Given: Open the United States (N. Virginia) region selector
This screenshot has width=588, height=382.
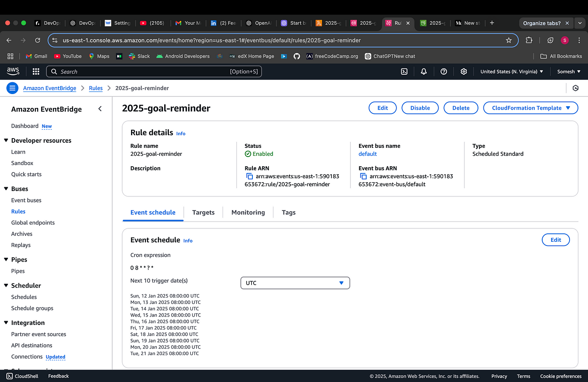Looking at the screenshot, I should point(512,72).
